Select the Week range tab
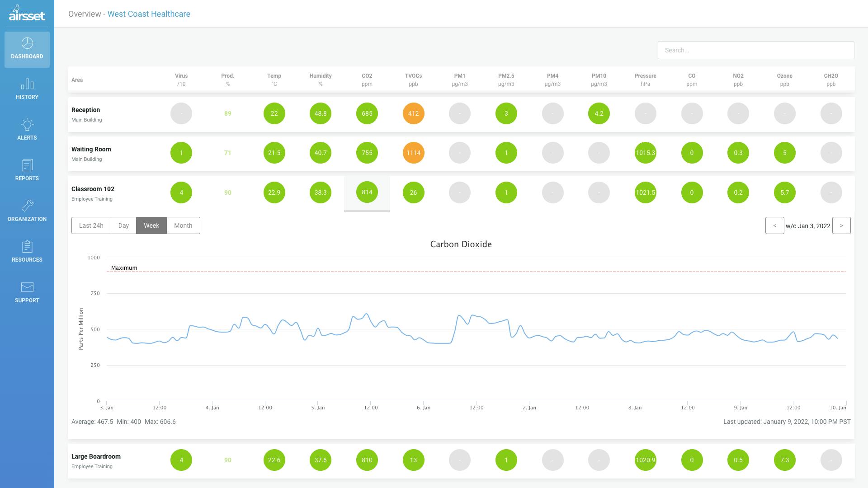Image resolution: width=868 pixels, height=488 pixels. (x=151, y=225)
